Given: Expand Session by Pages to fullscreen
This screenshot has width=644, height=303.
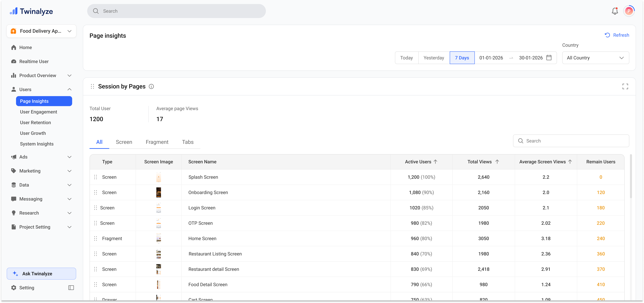Looking at the screenshot, I should pyautogui.click(x=625, y=86).
